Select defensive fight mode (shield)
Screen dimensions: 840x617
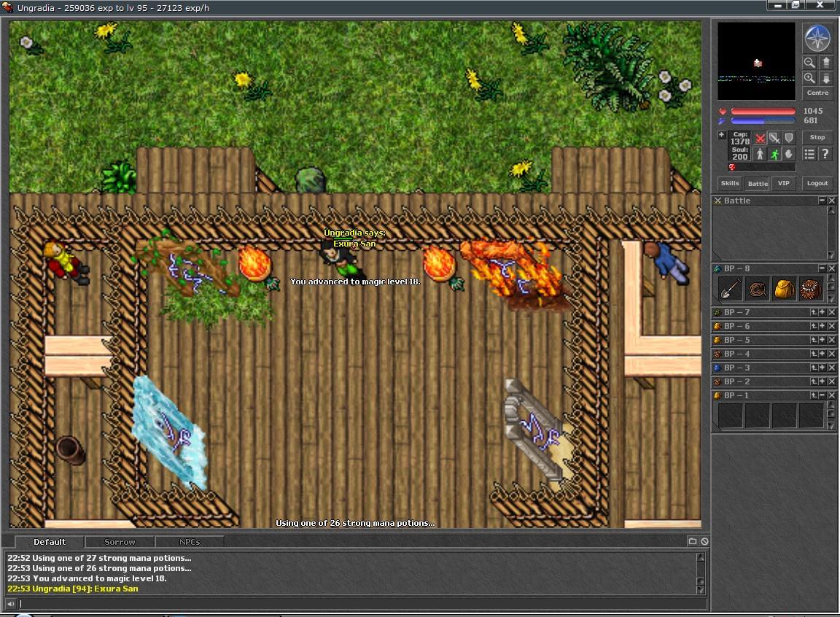(788, 138)
